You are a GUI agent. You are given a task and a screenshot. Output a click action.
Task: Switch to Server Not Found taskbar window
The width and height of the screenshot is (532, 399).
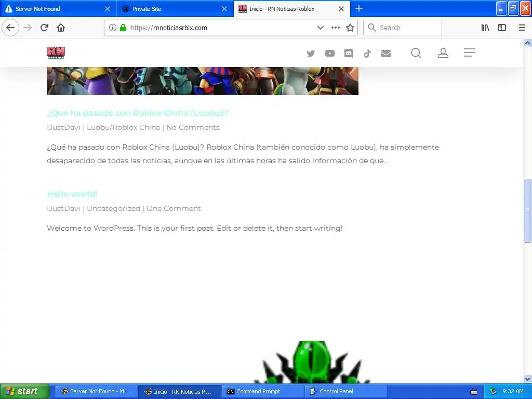pyautogui.click(x=96, y=392)
